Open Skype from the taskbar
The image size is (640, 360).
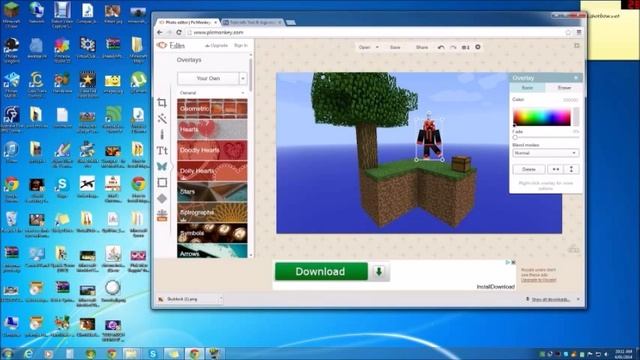(153, 353)
